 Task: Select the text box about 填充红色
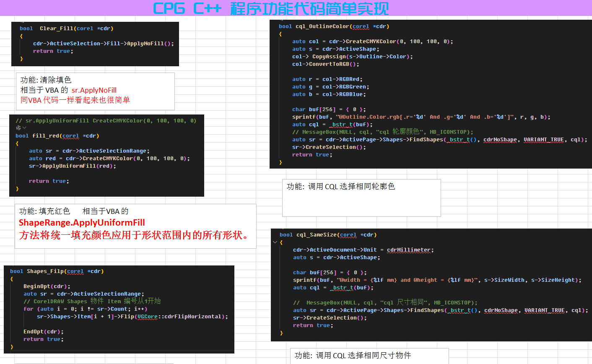click(x=135, y=226)
